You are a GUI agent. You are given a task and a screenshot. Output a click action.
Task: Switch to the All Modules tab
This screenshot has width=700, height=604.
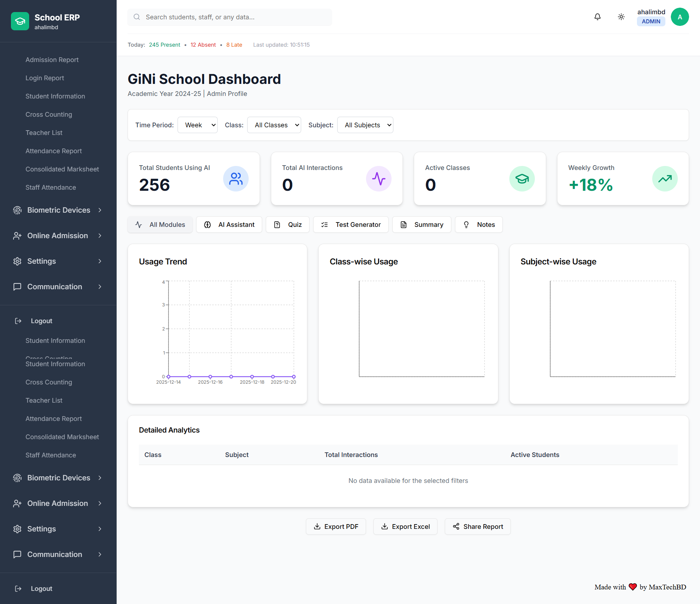160,225
